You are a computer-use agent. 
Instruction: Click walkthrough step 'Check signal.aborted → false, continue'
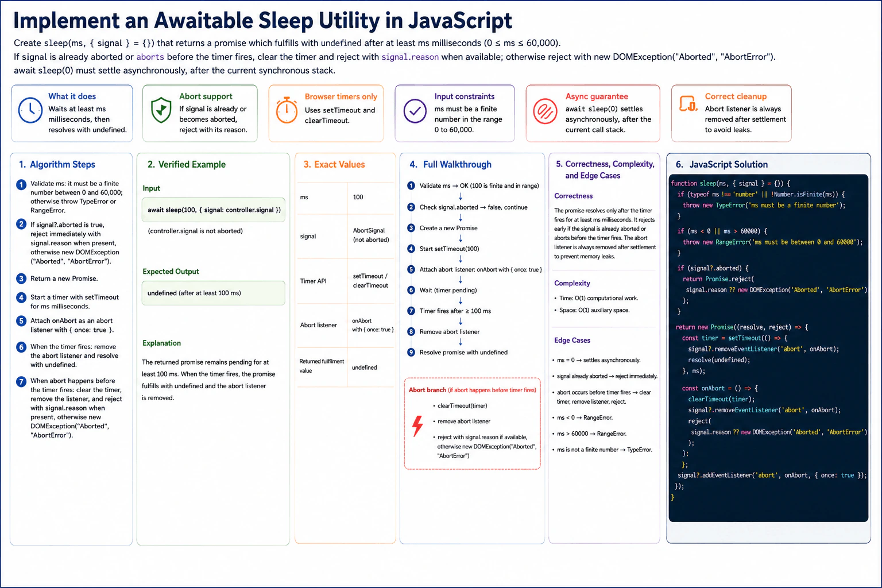click(x=473, y=207)
